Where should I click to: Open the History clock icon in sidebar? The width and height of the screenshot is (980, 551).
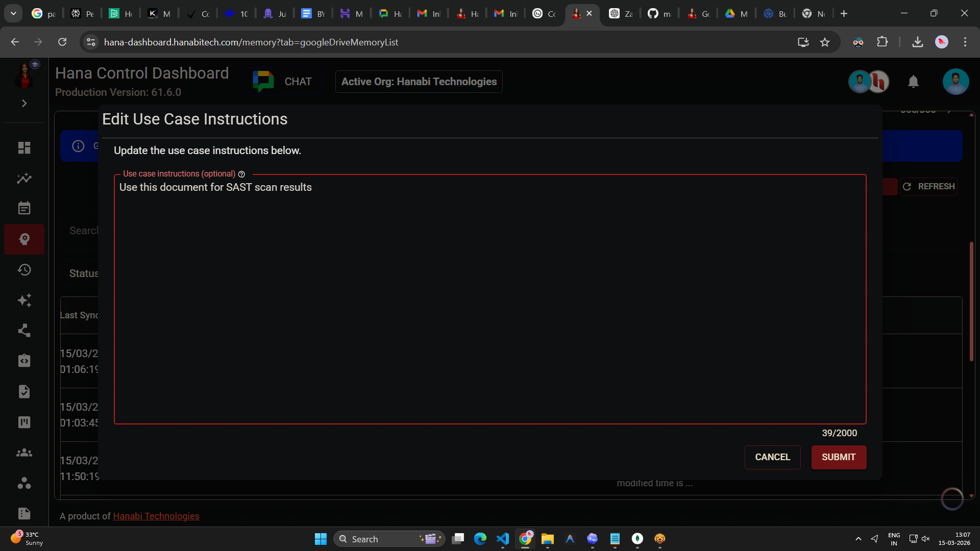tap(24, 270)
